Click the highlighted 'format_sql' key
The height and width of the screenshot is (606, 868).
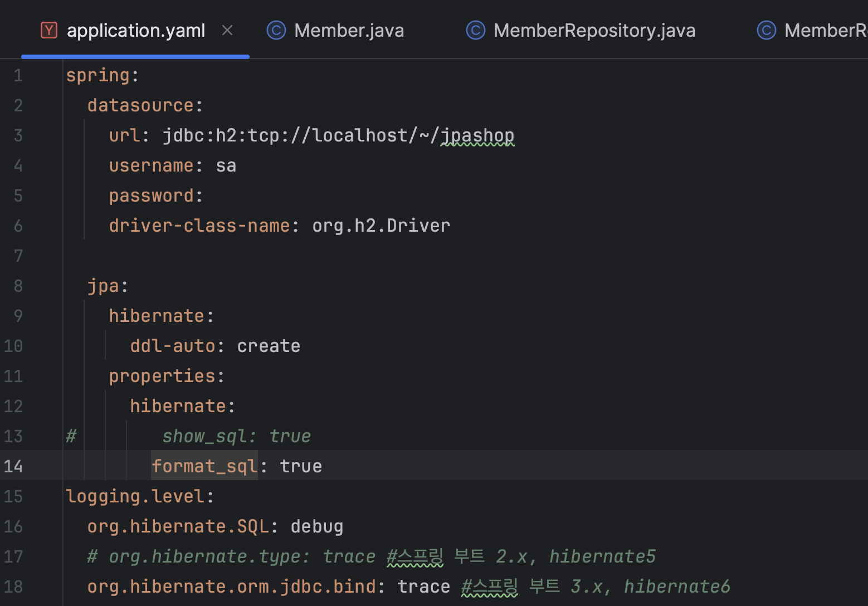204,466
